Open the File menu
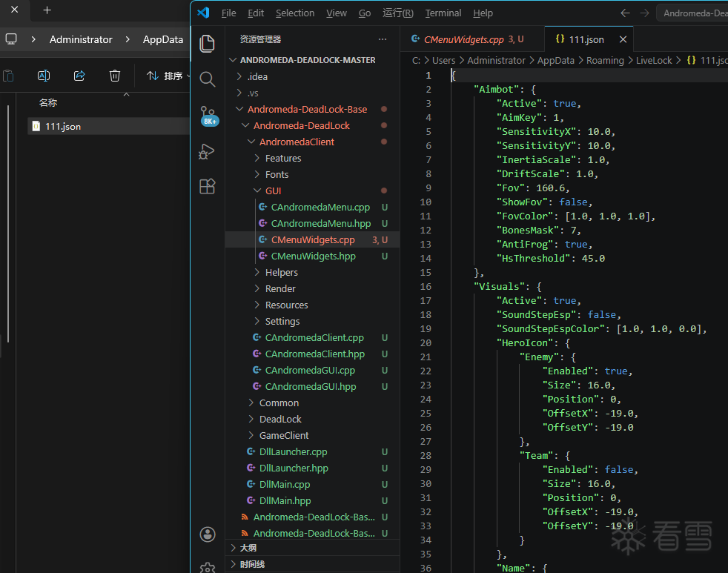728x573 pixels. [x=228, y=13]
